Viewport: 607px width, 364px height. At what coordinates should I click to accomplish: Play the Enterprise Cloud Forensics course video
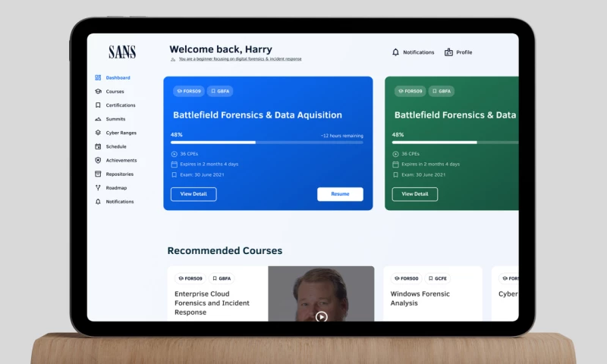point(321,317)
